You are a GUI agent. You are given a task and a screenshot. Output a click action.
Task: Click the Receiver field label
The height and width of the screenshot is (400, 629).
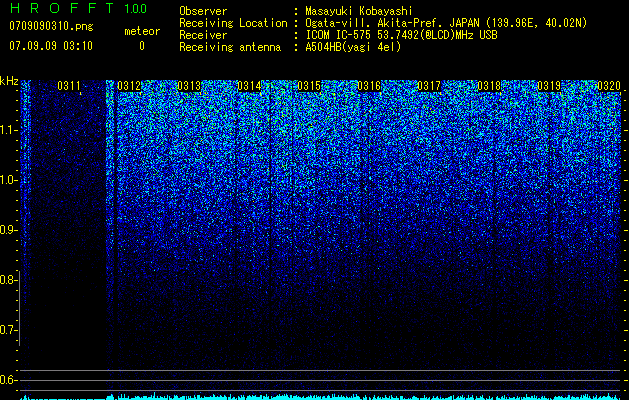click(203, 35)
